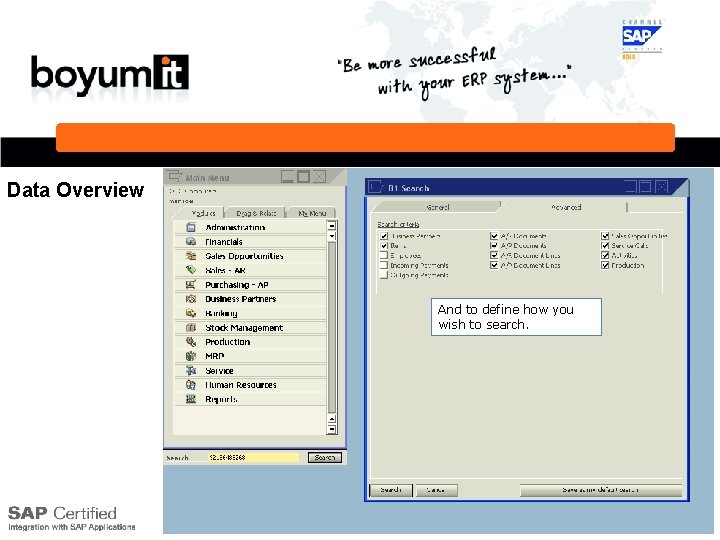This screenshot has height=540, width=720.
Task: Open the Production module icon in Main Menu
Action: 191,342
